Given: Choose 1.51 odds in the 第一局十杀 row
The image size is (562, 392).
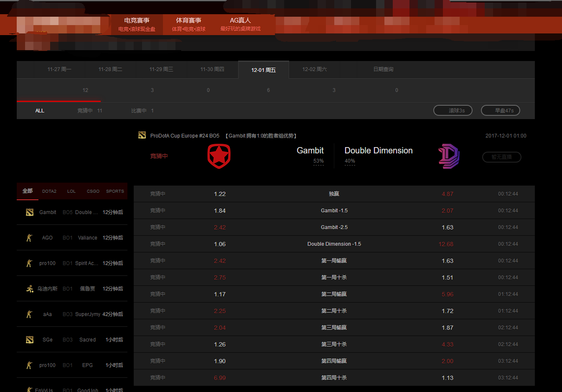Looking at the screenshot, I should 448,277.
